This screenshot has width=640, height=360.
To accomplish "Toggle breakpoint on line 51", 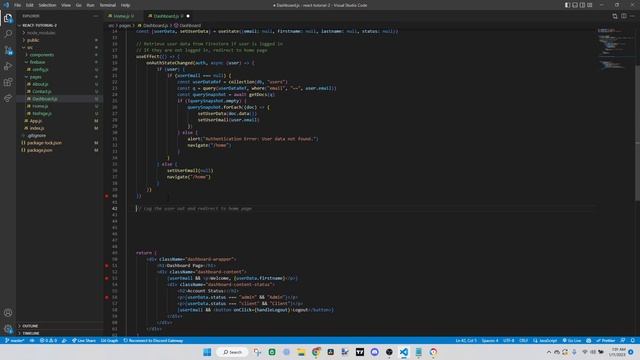I will [x=107, y=265].
